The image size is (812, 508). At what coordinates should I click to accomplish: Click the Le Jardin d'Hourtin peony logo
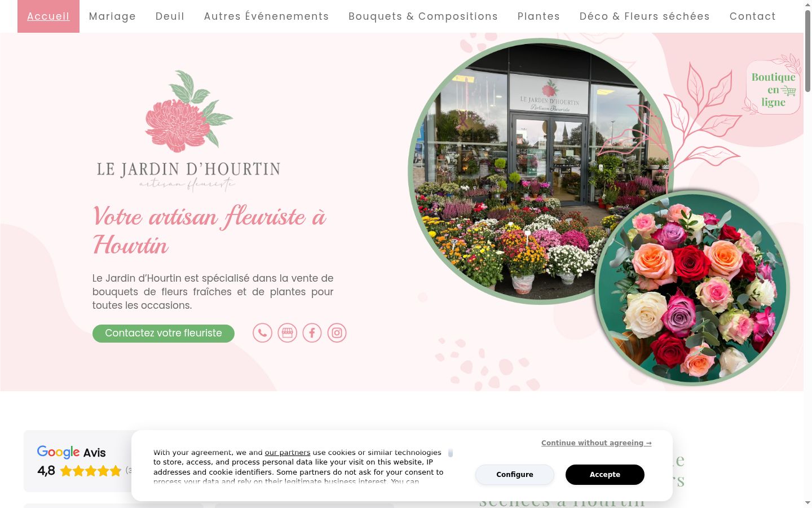(x=188, y=131)
